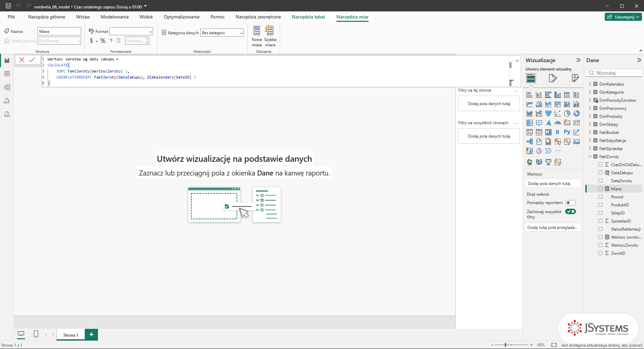
Task: Open Model view from left sidebar
Action: (7, 87)
